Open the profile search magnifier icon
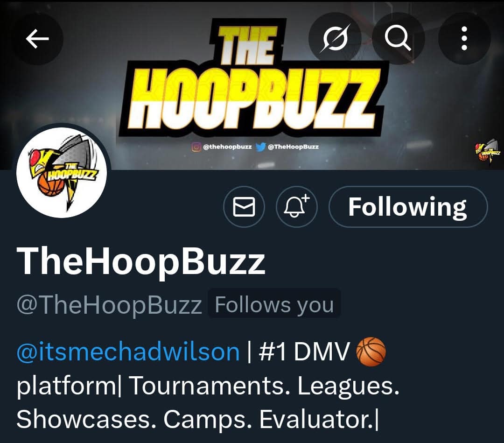Image resolution: width=504 pixels, height=443 pixels. (x=398, y=39)
